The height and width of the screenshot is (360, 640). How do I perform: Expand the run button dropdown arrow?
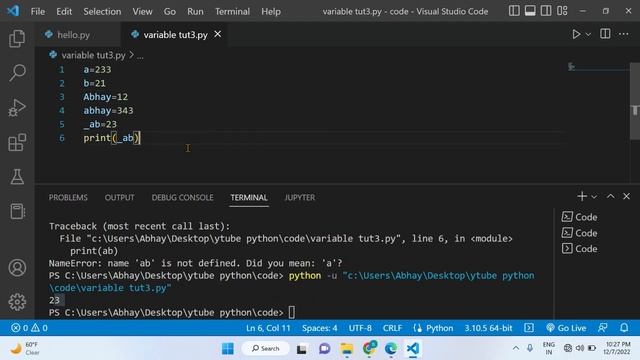point(588,35)
